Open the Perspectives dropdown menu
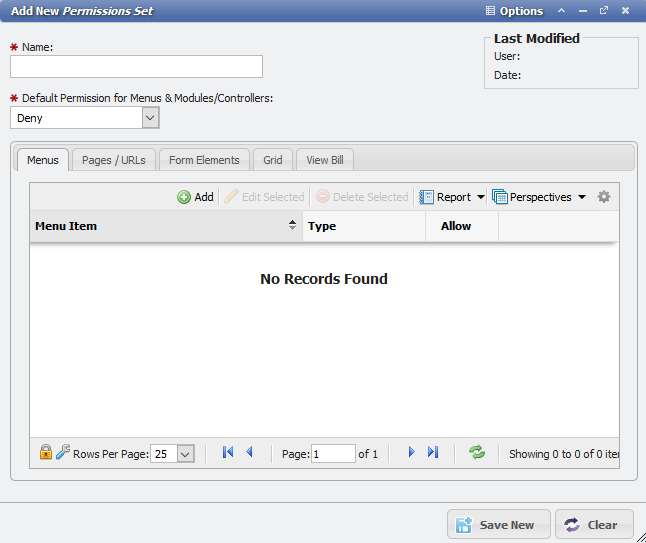Screen dimensions: 646x543 coord(539,197)
